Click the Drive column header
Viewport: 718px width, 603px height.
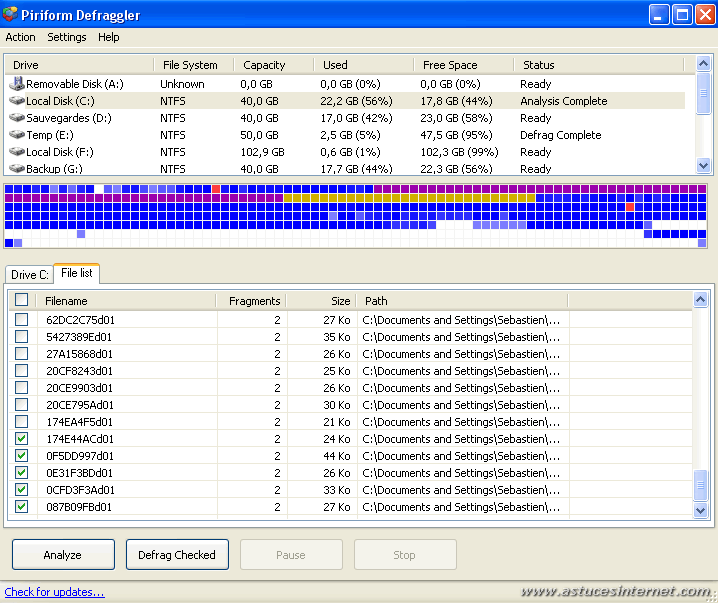(79, 65)
